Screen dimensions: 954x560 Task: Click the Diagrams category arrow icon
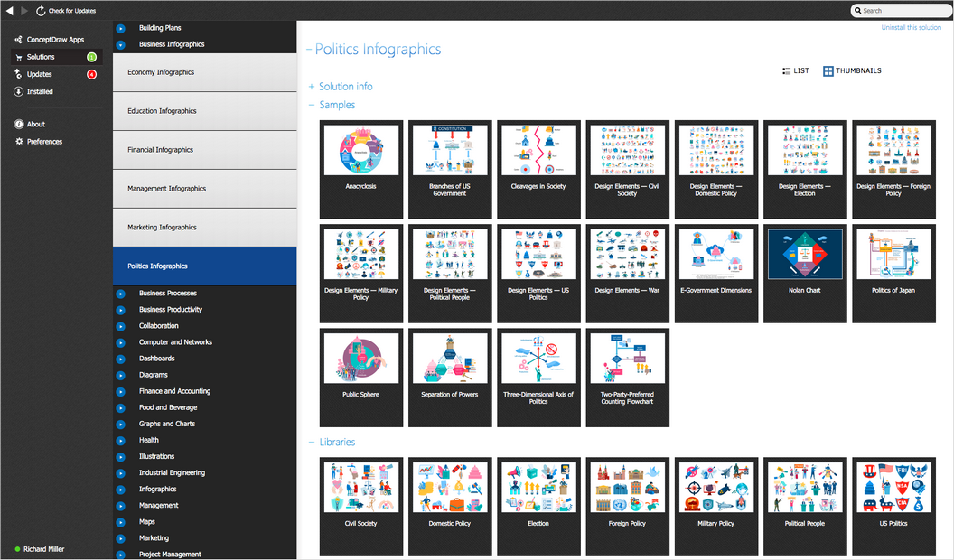click(x=120, y=376)
